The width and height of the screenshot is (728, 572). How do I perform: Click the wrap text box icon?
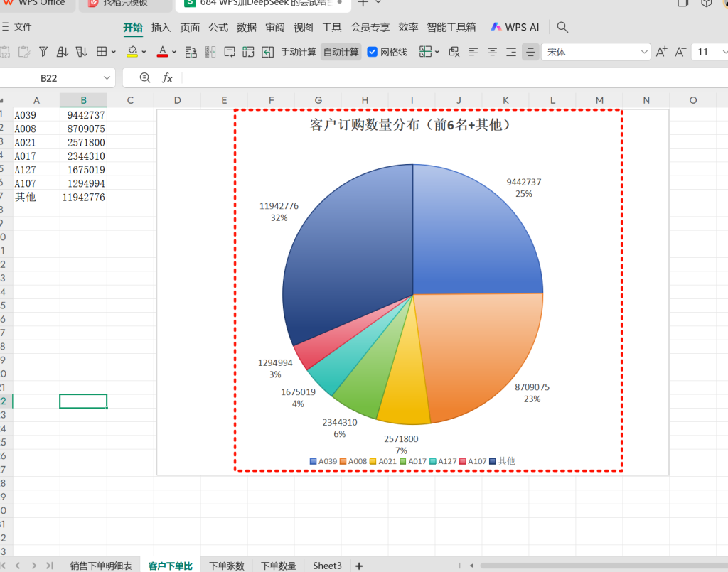click(230, 52)
